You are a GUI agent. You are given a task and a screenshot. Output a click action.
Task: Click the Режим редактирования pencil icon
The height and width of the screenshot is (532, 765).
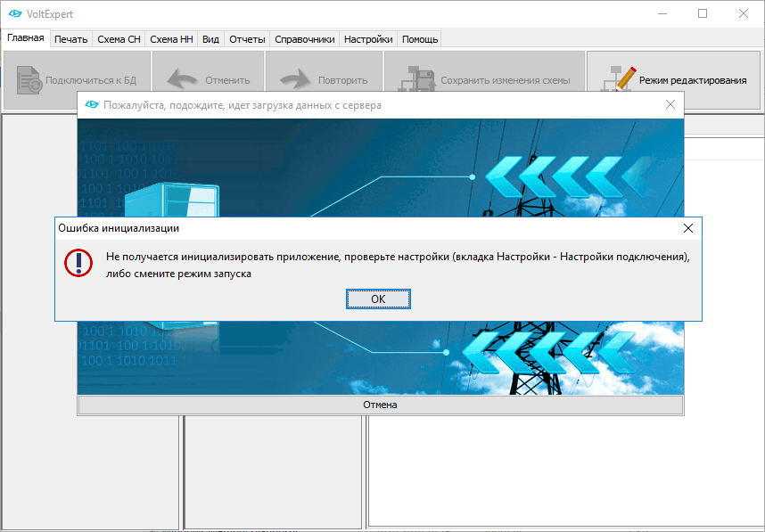pos(619,79)
